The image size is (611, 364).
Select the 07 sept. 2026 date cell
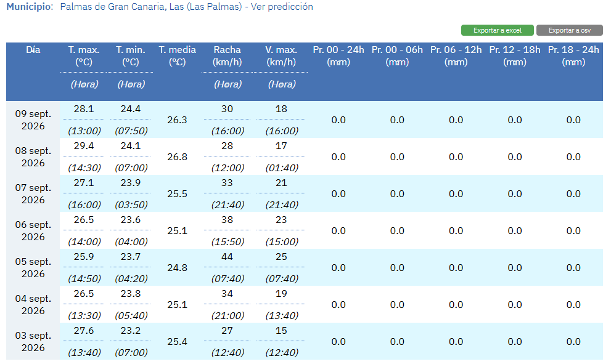(33, 194)
